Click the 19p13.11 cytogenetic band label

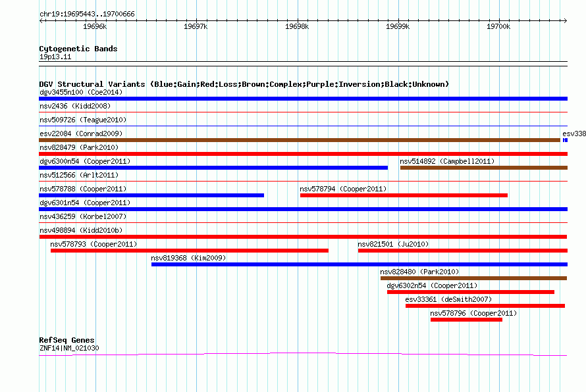(55, 57)
